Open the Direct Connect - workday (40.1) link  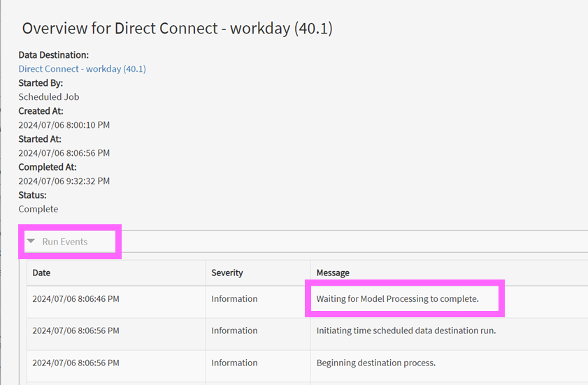[x=82, y=69]
